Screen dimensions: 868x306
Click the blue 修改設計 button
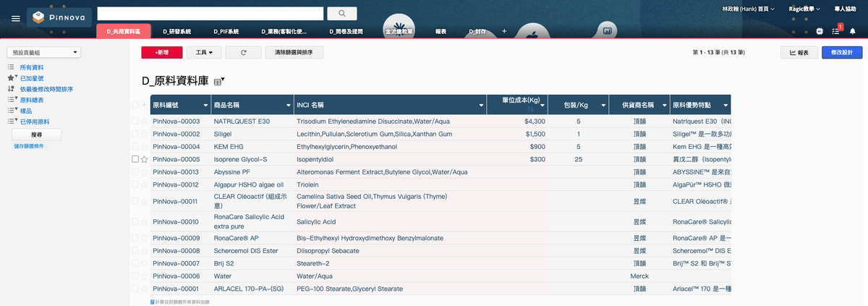pos(841,53)
